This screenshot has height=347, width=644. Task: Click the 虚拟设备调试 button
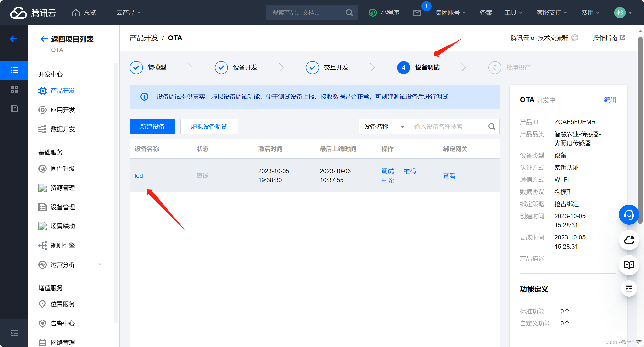(x=209, y=127)
